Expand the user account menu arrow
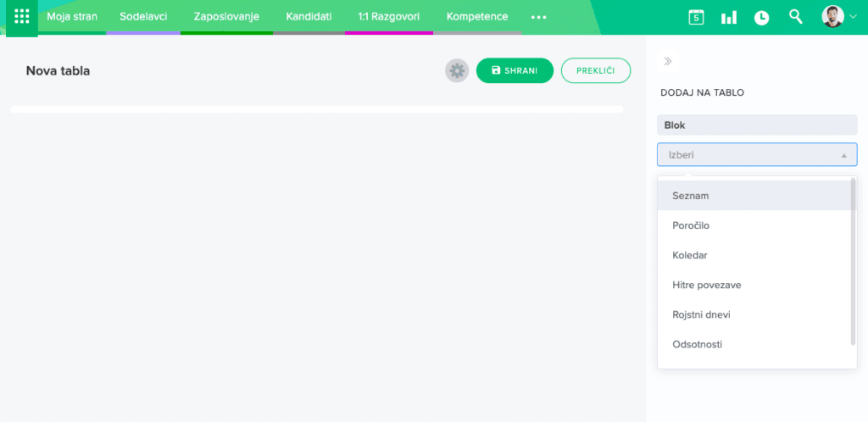 click(x=853, y=17)
